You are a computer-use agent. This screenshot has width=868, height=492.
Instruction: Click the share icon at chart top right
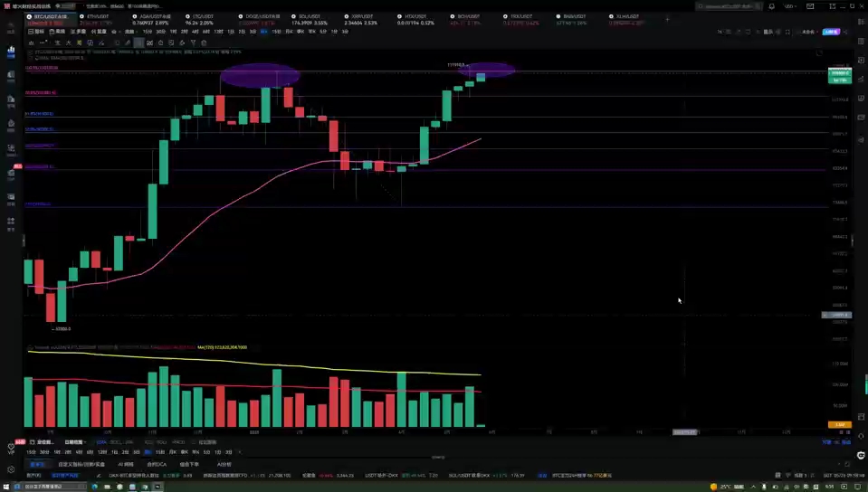point(844,31)
